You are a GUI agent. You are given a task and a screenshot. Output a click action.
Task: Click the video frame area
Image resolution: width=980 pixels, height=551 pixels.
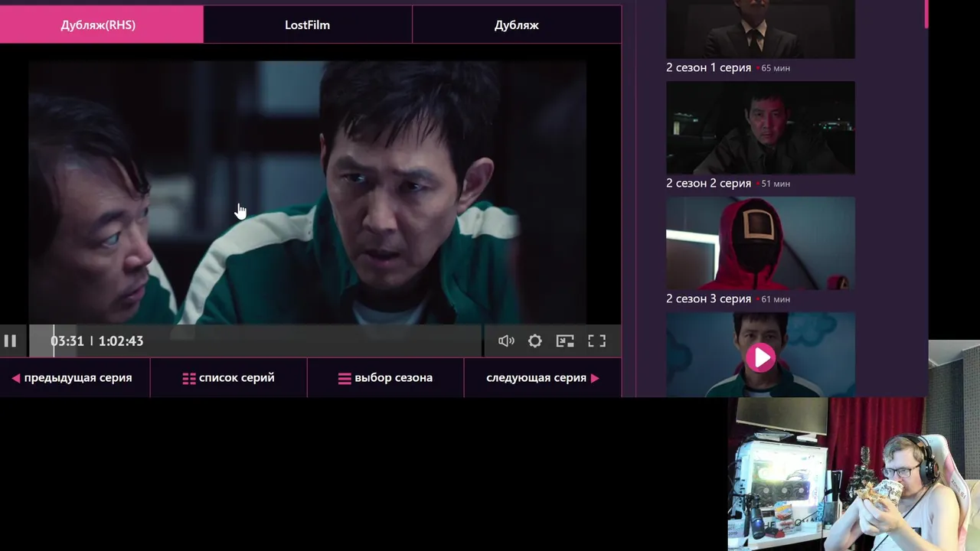coord(308,191)
